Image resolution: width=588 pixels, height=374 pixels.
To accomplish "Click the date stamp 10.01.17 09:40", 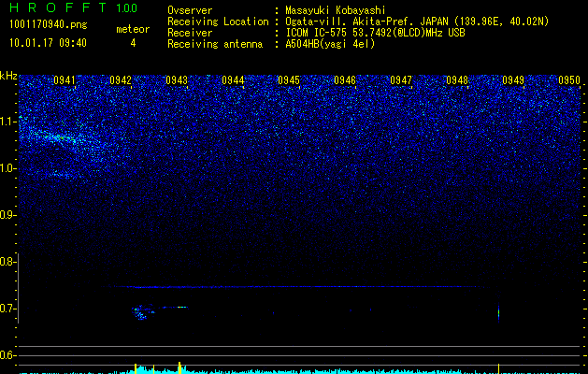I will (48, 43).
